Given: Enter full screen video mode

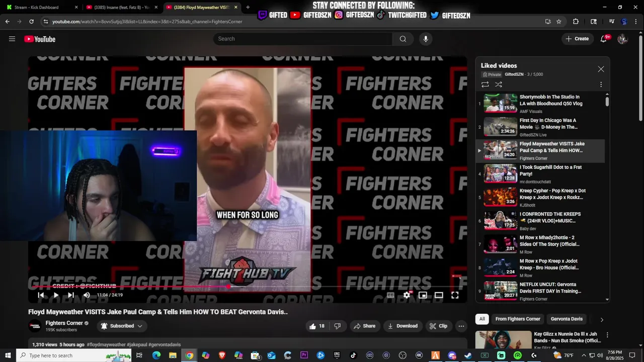Looking at the screenshot, I should tap(455, 295).
